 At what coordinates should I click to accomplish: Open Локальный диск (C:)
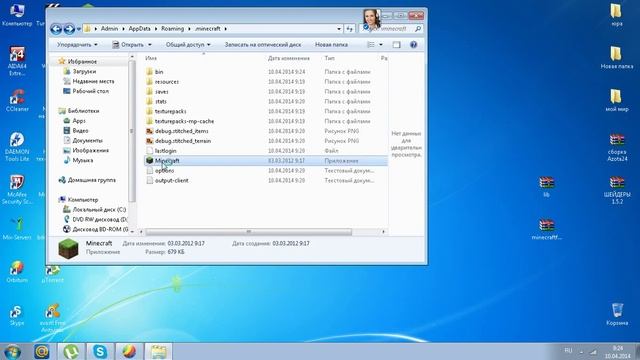[99, 209]
